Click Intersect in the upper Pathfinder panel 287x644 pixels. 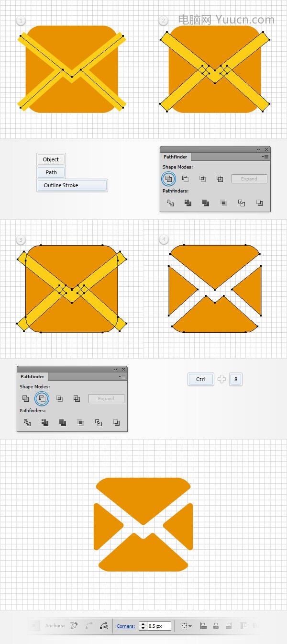point(202,179)
